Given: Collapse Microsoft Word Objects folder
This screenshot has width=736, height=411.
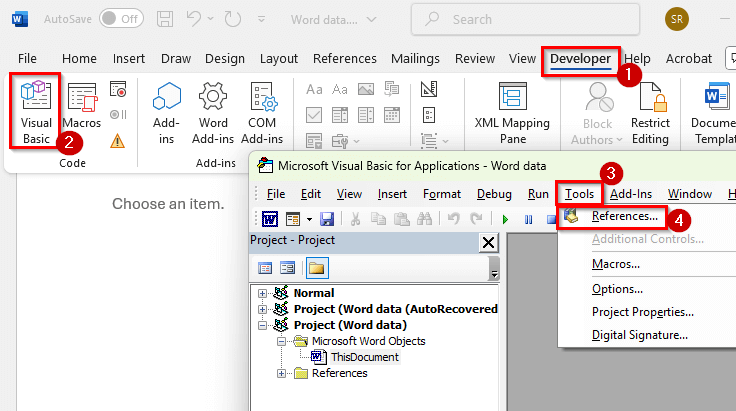Looking at the screenshot, I should click(281, 342).
